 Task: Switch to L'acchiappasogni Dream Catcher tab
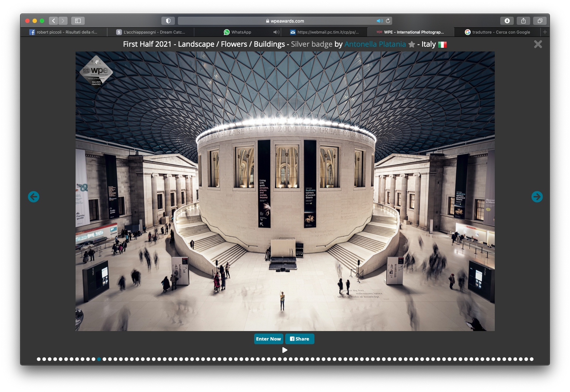pos(151,32)
